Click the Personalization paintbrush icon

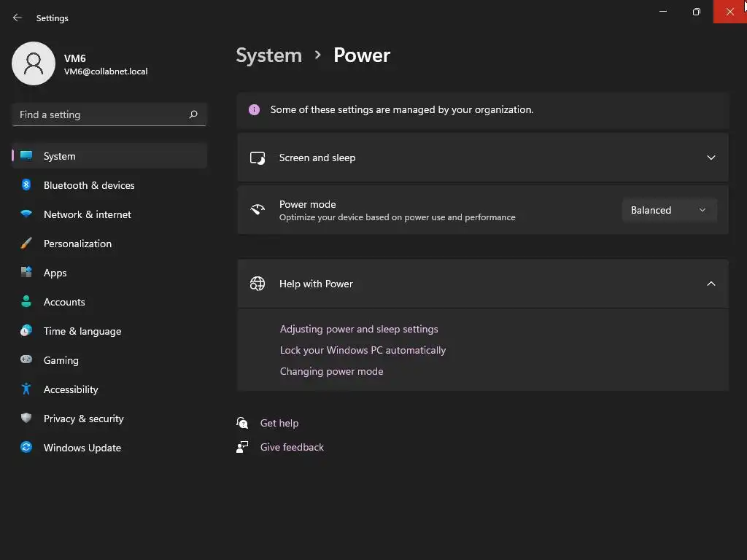pos(26,244)
